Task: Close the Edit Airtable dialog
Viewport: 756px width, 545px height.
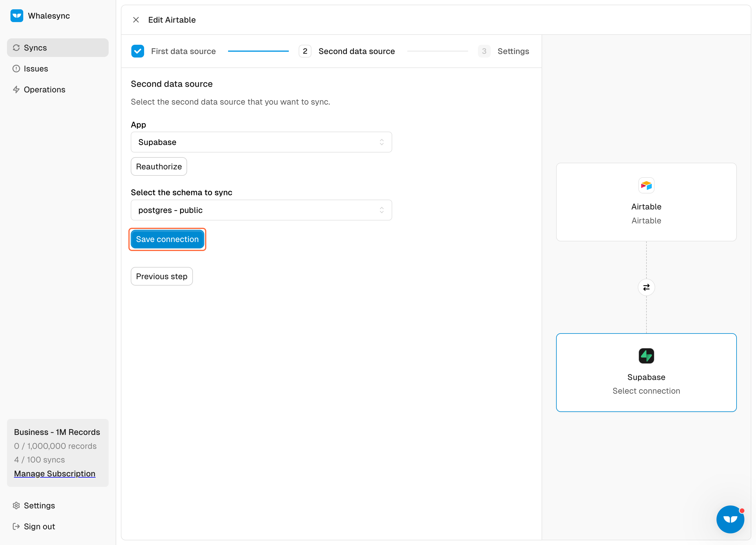Action: [136, 20]
